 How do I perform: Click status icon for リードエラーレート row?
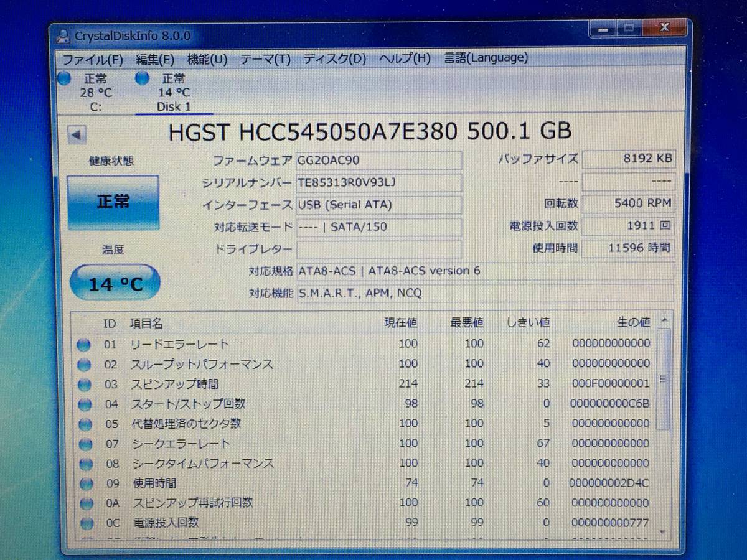83,345
